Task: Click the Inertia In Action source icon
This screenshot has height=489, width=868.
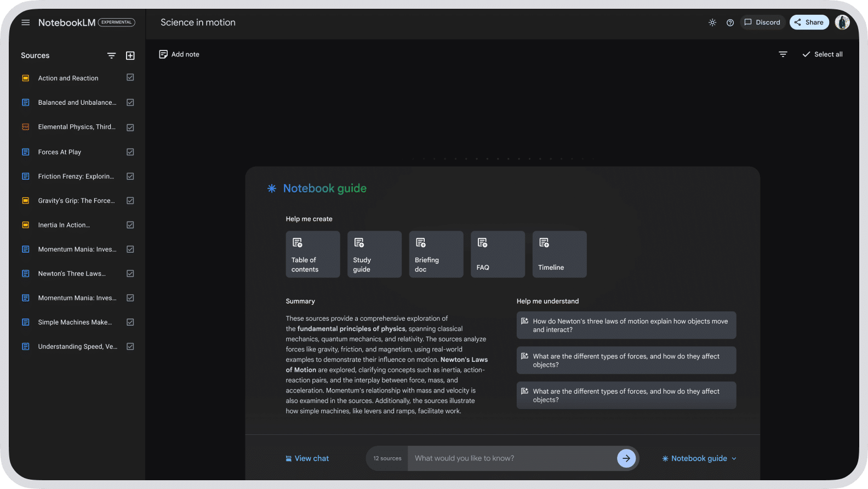Action: [x=25, y=225]
